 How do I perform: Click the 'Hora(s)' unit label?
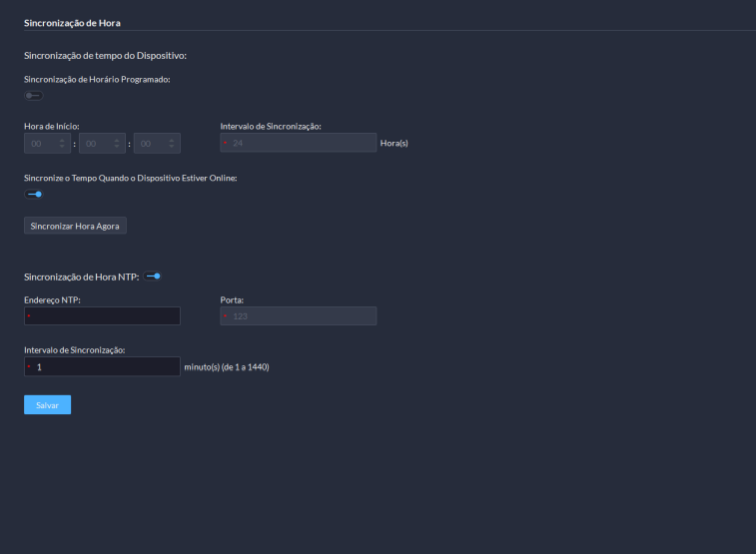pos(393,143)
